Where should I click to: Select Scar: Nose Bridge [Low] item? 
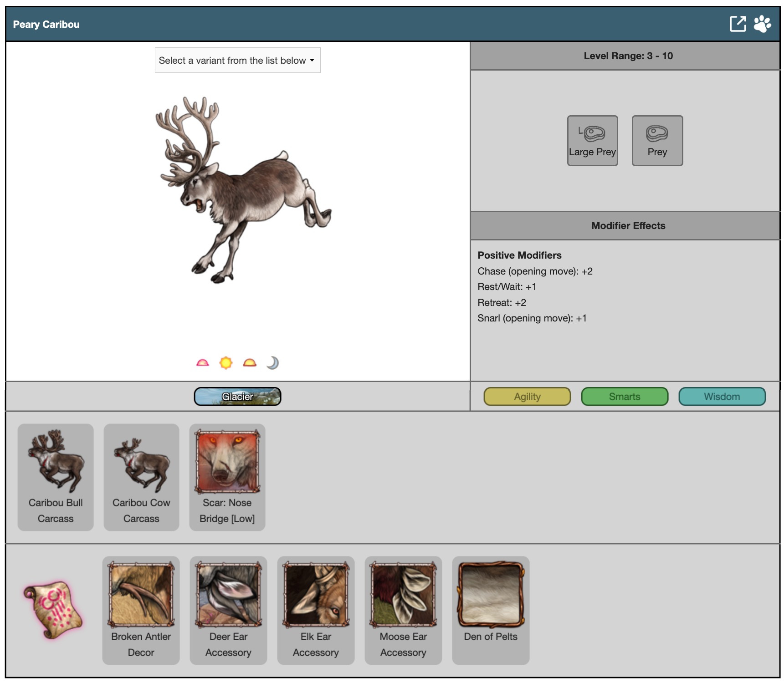pyautogui.click(x=227, y=477)
